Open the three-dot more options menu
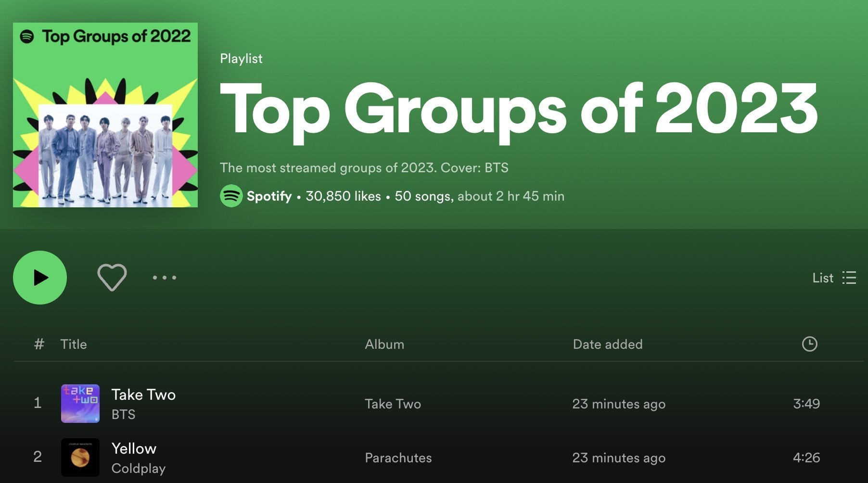 coord(165,278)
